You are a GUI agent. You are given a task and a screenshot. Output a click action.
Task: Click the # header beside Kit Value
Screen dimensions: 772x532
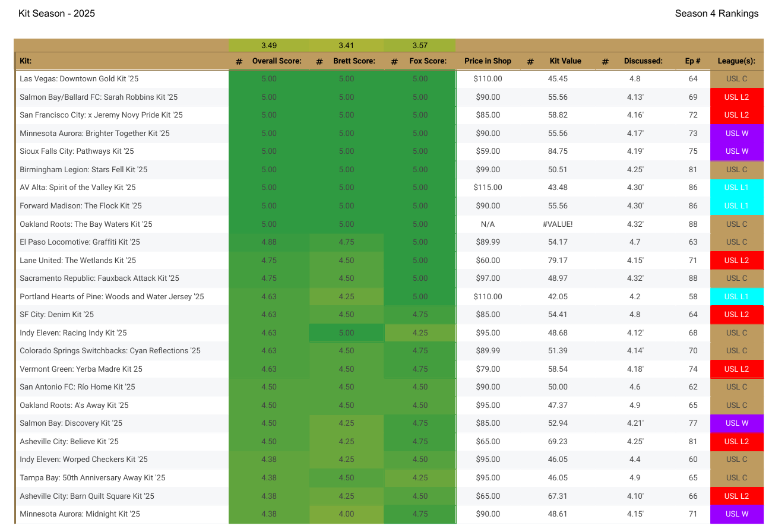point(530,61)
